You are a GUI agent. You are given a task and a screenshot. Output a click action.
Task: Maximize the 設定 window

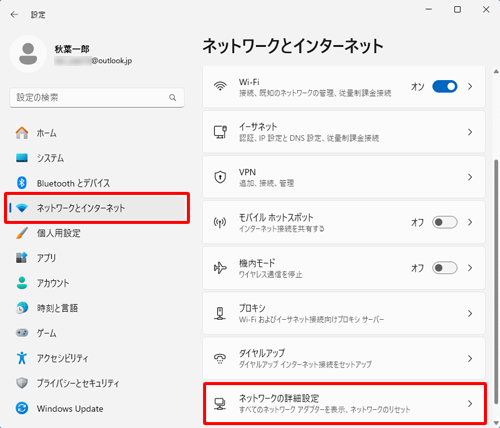(457, 10)
